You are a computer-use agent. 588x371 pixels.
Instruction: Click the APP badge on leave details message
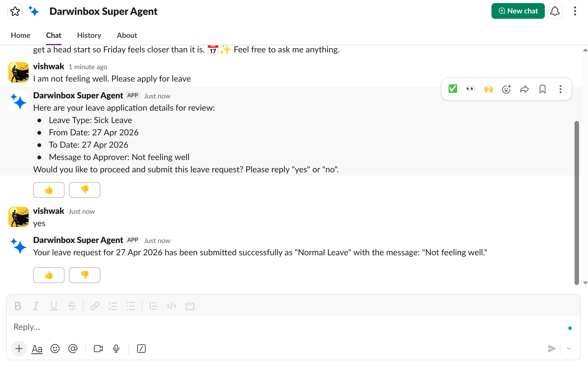click(133, 95)
